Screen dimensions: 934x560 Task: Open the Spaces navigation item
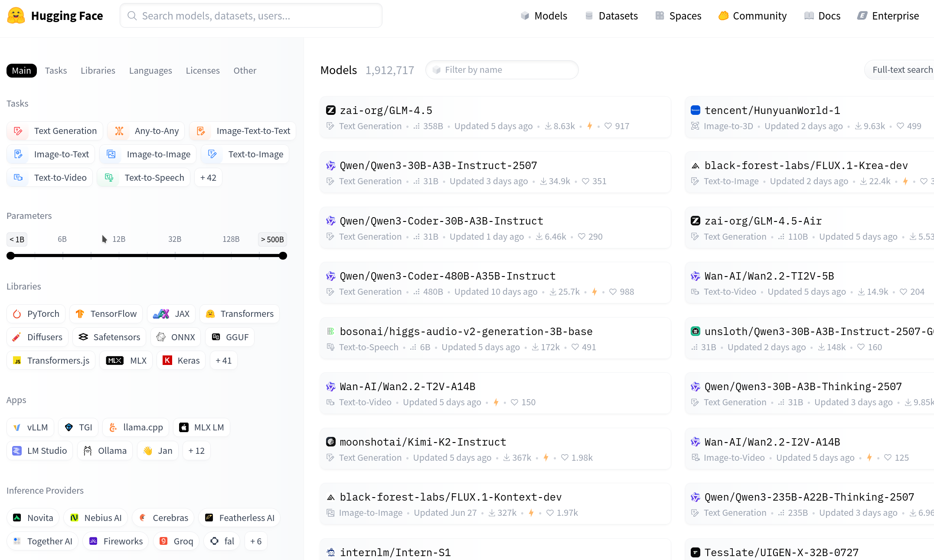[678, 16]
